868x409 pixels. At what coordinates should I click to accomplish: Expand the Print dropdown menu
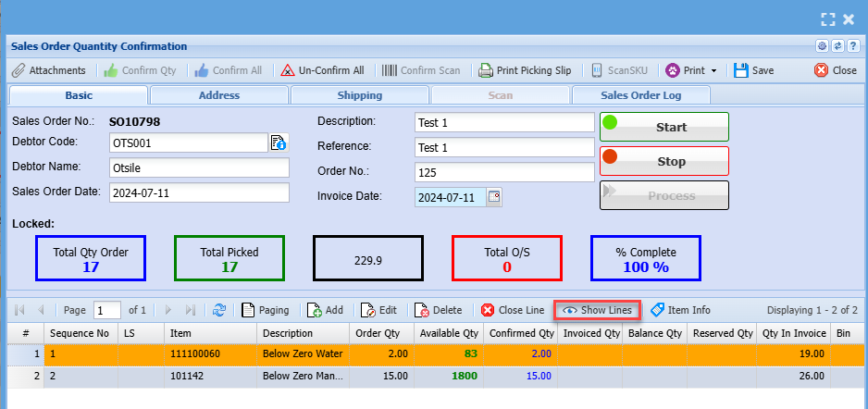713,70
